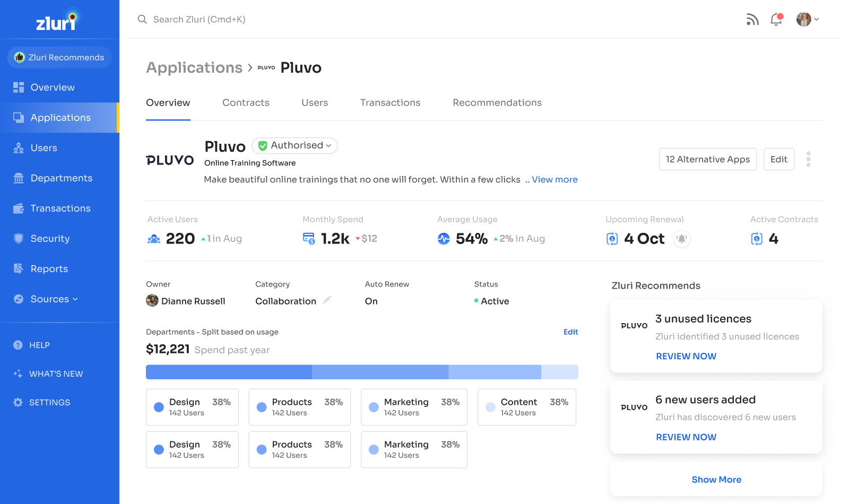The image size is (849, 504).
Task: Click the Monthly Spend card icon
Action: [x=309, y=239]
